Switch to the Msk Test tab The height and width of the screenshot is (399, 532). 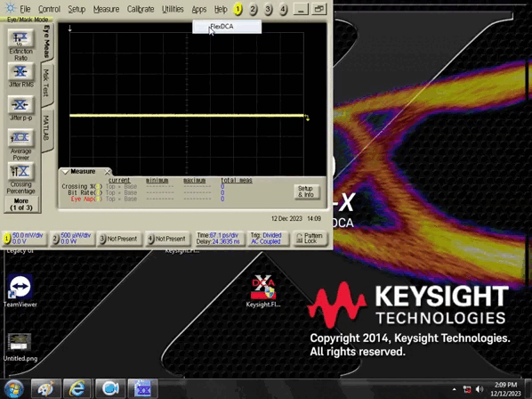point(47,84)
